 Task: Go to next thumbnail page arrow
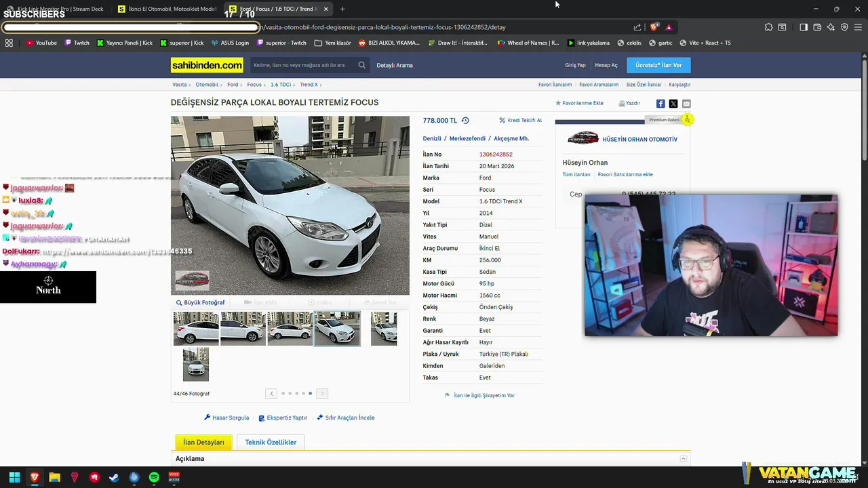pyautogui.click(x=322, y=393)
